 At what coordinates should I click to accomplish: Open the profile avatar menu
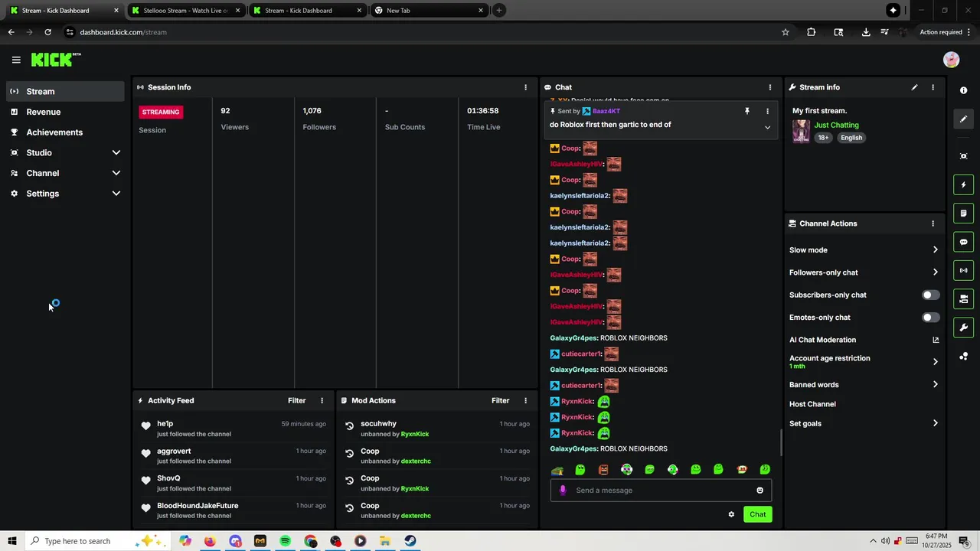(951, 60)
